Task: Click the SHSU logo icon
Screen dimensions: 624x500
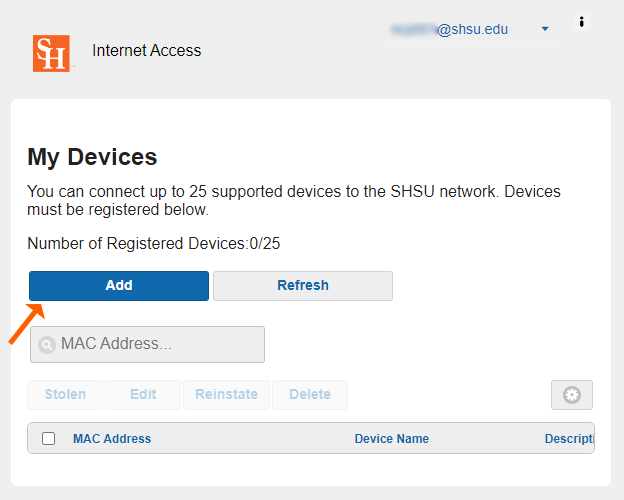Action: click(51, 53)
